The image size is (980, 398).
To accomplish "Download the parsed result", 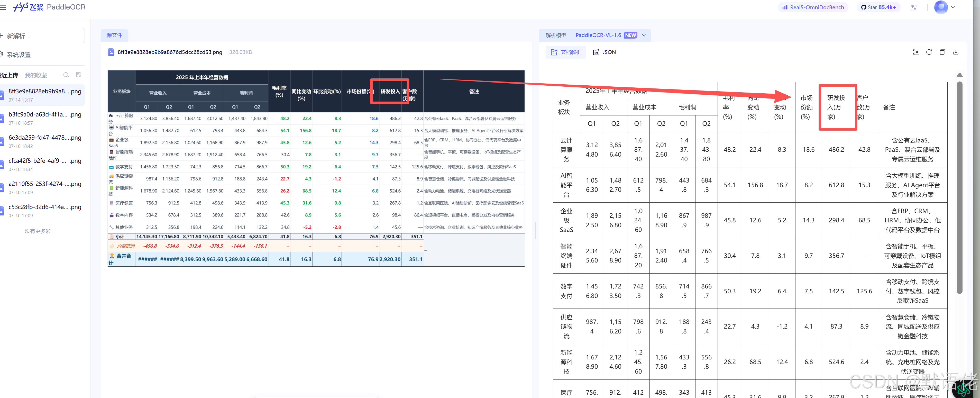I will tap(956, 52).
